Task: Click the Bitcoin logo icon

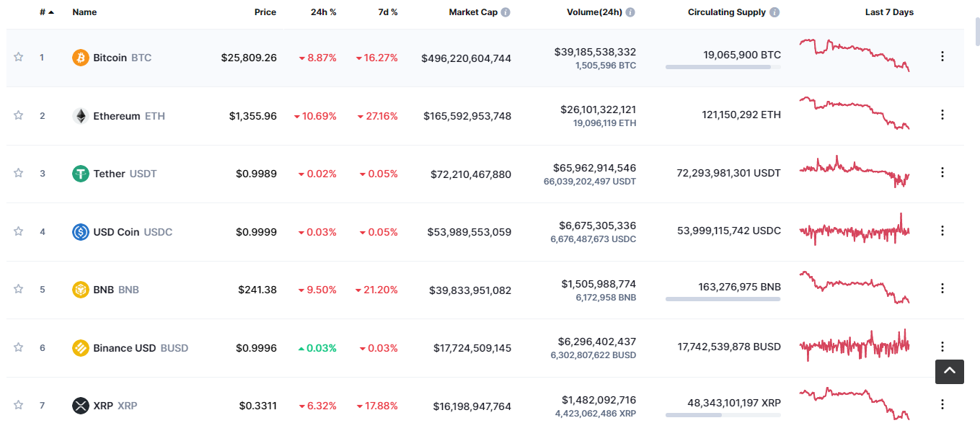Action: (x=81, y=58)
